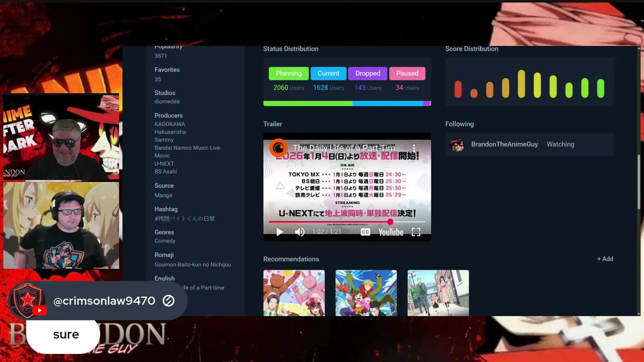The image size is (644, 362).
Task: Click the Popularity value 3871
Action: click(160, 56)
